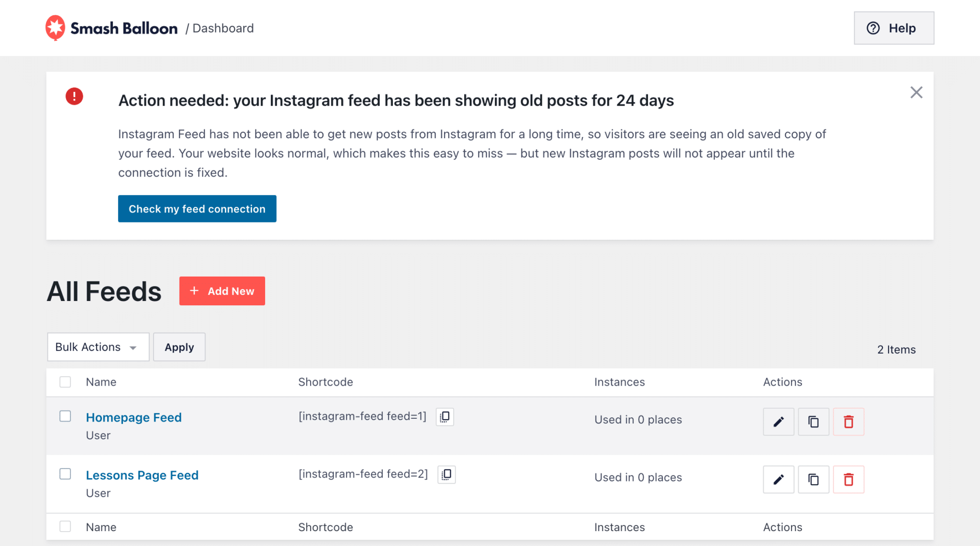
Task: Click the '2 Items' count text
Action: point(896,350)
